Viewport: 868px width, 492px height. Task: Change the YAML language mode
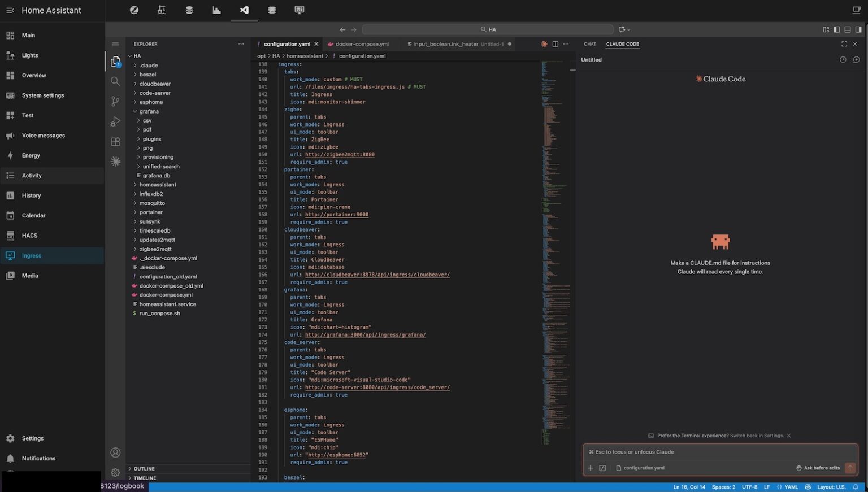(x=791, y=487)
